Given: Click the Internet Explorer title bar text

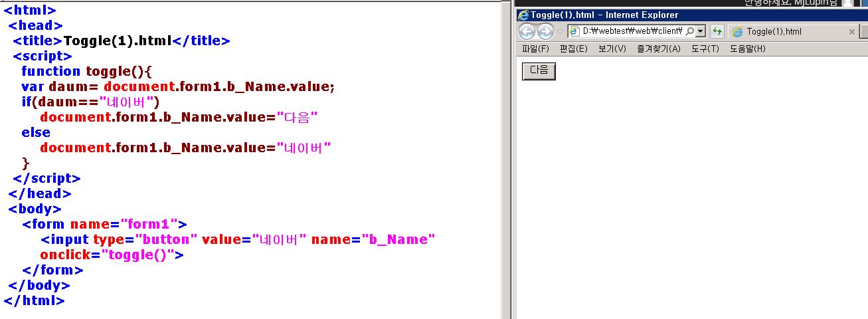Looking at the screenshot, I should tap(604, 15).
